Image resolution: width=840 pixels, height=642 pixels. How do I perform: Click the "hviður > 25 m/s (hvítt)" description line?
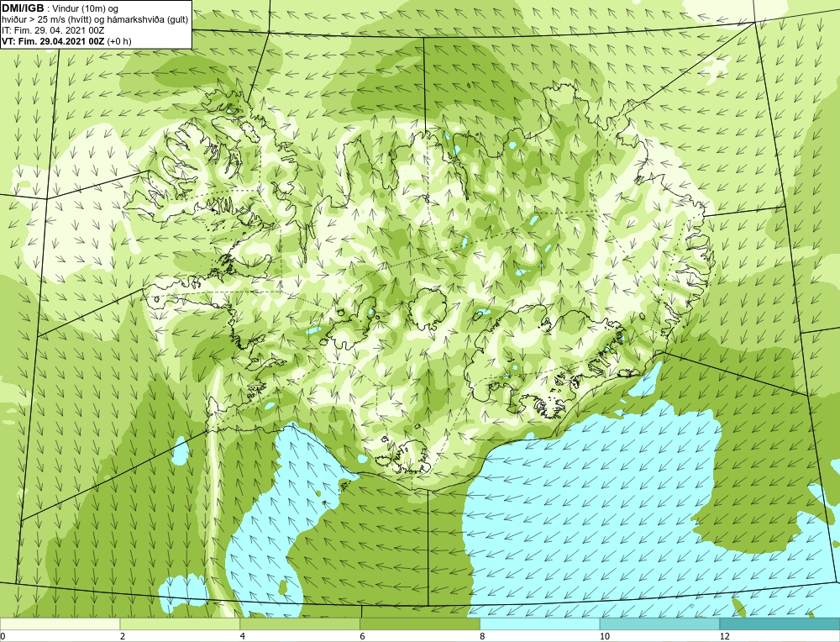point(96,20)
